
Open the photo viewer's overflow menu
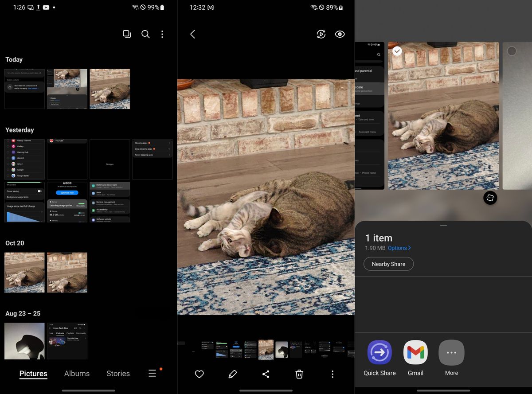[x=332, y=374]
